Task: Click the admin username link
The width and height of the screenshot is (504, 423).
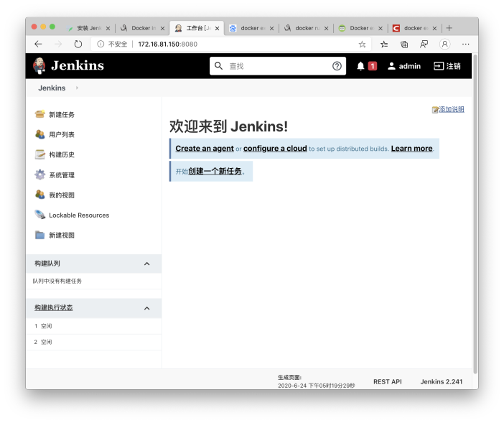Action: [409, 66]
